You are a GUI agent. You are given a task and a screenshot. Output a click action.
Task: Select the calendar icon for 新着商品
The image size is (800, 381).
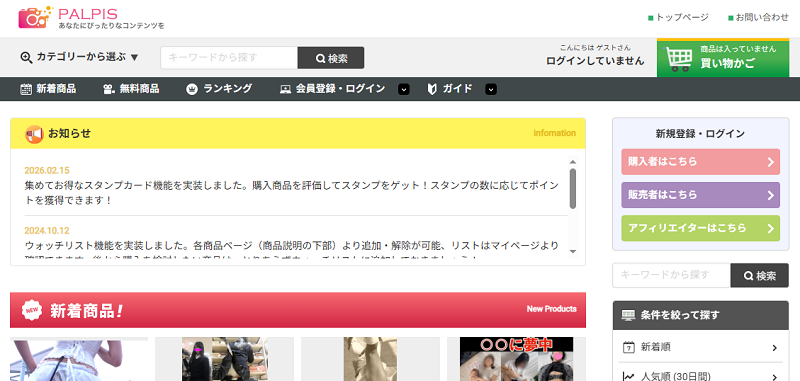(x=26, y=89)
